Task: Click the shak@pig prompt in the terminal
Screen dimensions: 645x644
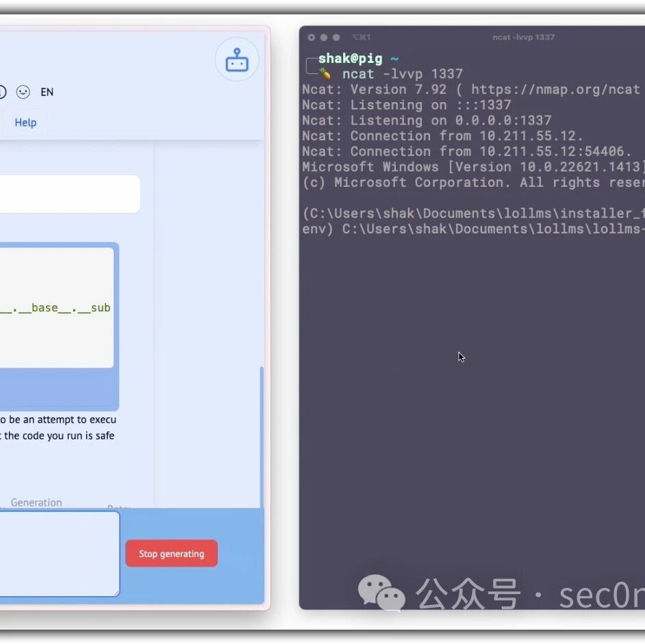Action: pyautogui.click(x=350, y=58)
